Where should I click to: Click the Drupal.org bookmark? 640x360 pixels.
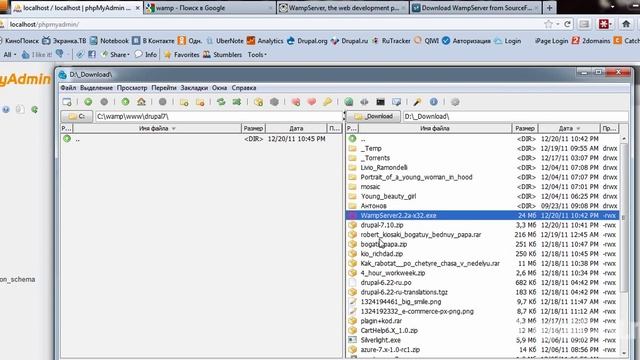point(307,41)
